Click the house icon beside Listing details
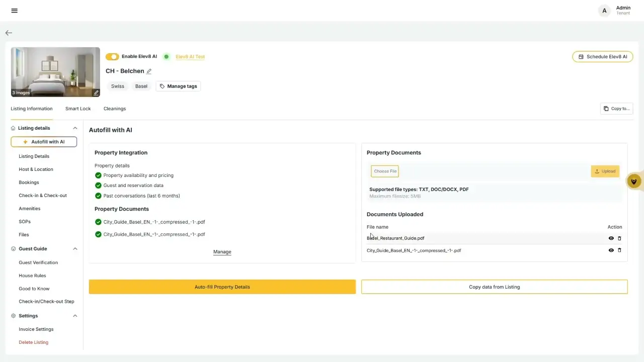 tap(13, 128)
